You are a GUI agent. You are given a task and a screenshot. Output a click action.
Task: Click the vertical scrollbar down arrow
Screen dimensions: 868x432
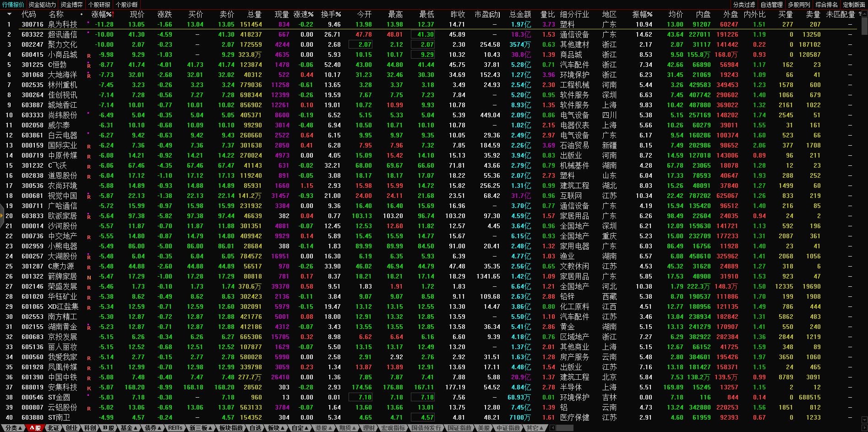pyautogui.click(x=864, y=420)
